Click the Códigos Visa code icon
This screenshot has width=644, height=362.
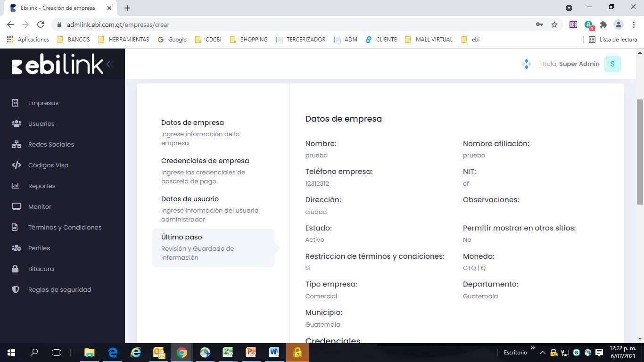click(x=16, y=165)
